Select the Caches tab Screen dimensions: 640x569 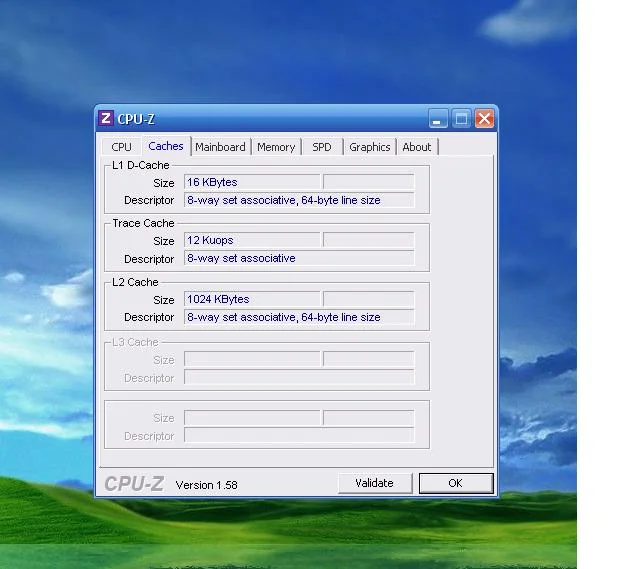[166, 146]
